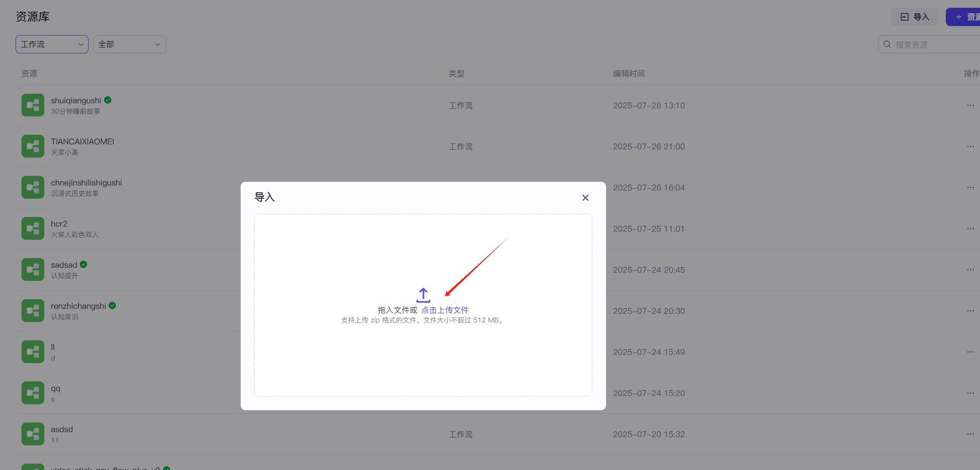Select the chnejinshilishigushi workflow icon
This screenshot has height=470, width=980.
(x=33, y=188)
